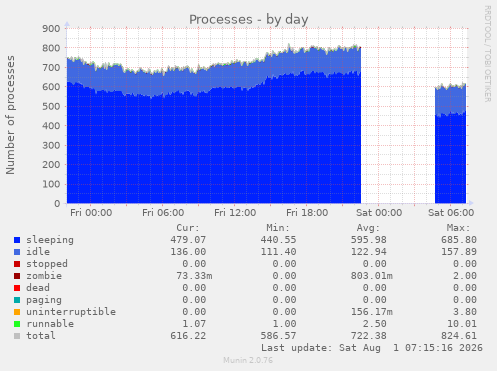497x371 pixels.
Task: Click the 'dead' legend label
Action: pos(38,288)
